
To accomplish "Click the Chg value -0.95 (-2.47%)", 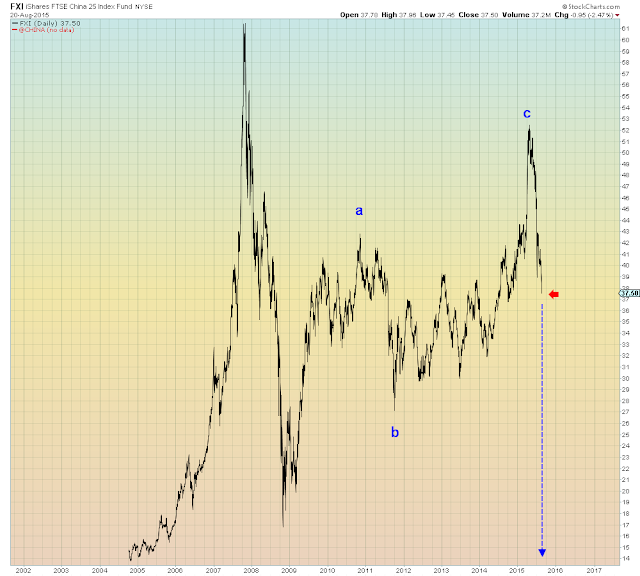I will point(591,15).
